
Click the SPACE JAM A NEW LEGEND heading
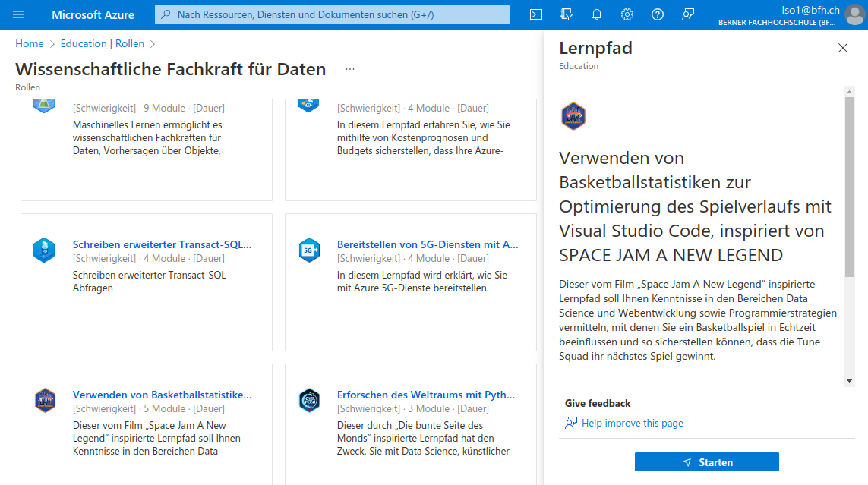click(696, 206)
